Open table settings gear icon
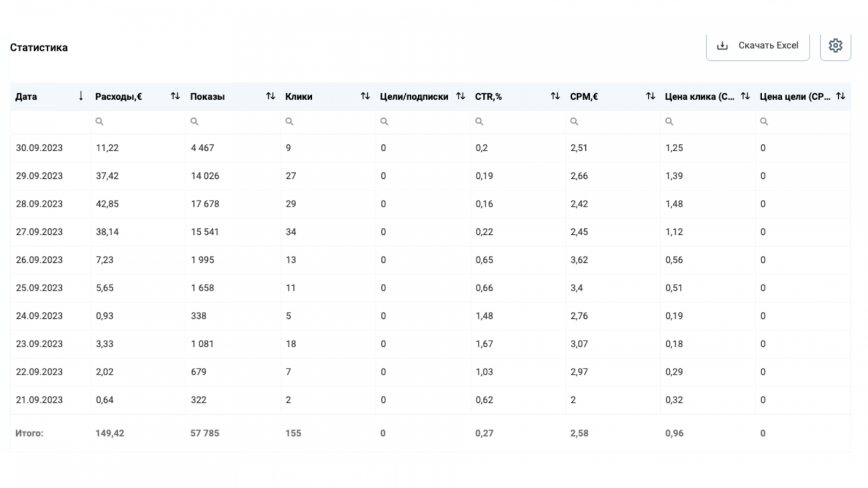 coord(835,46)
